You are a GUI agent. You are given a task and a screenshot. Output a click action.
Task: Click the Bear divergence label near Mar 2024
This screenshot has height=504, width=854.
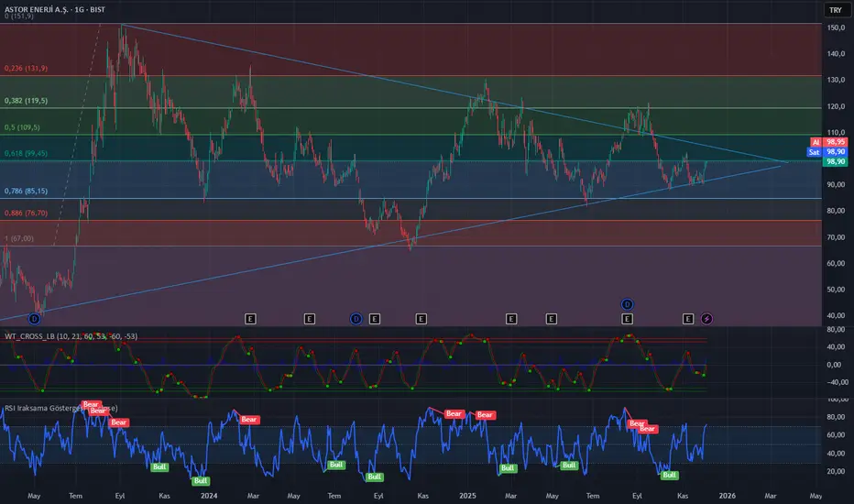pos(249,420)
